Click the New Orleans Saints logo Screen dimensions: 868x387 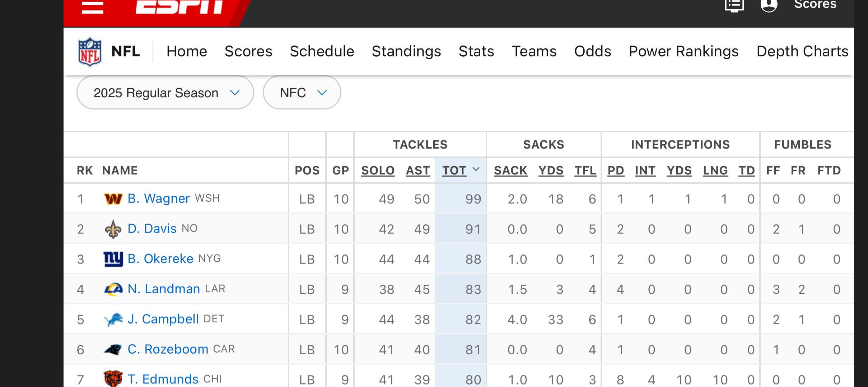click(113, 229)
